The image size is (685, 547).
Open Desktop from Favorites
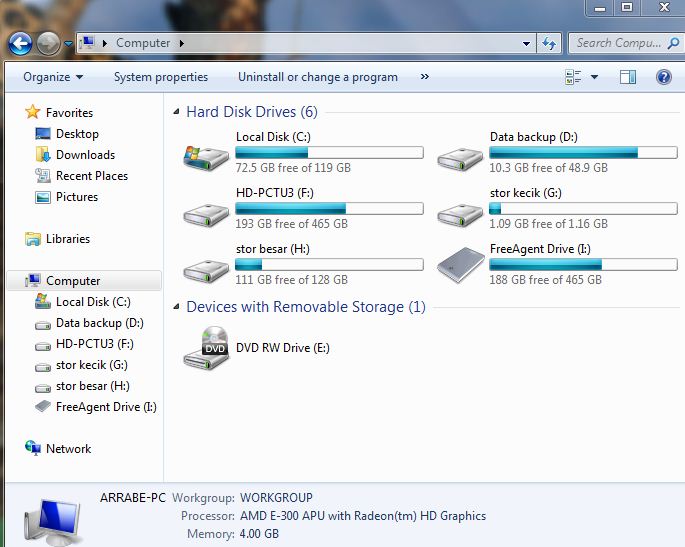coord(77,134)
